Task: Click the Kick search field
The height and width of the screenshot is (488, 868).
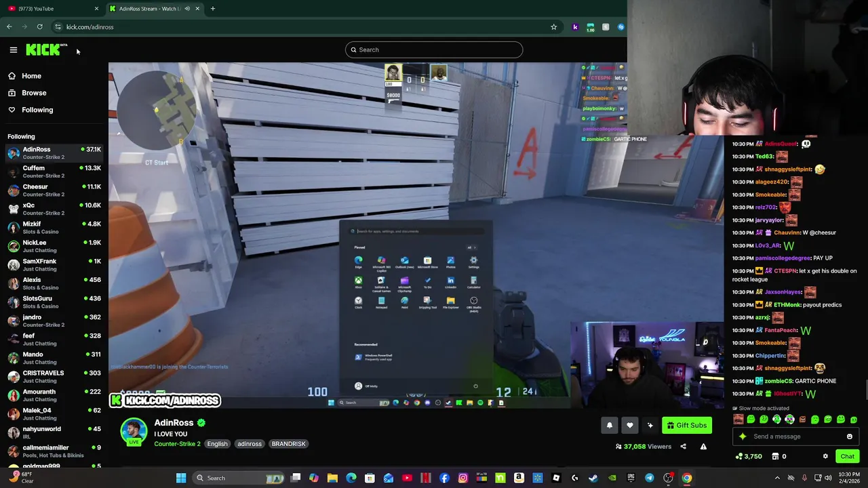Action: [434, 49]
